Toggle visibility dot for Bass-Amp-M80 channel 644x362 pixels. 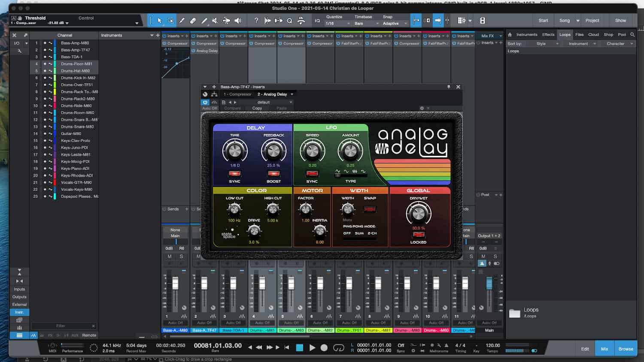click(45, 43)
